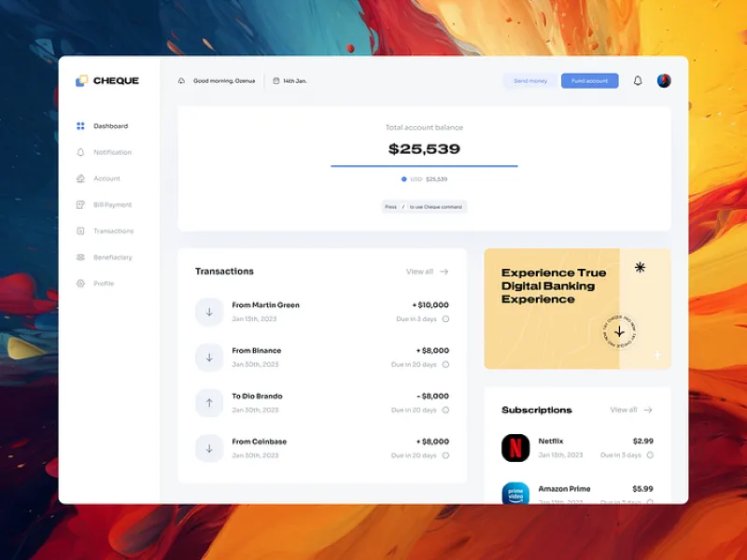
Task: Click the -$8,000 amount
Action: [433, 396]
